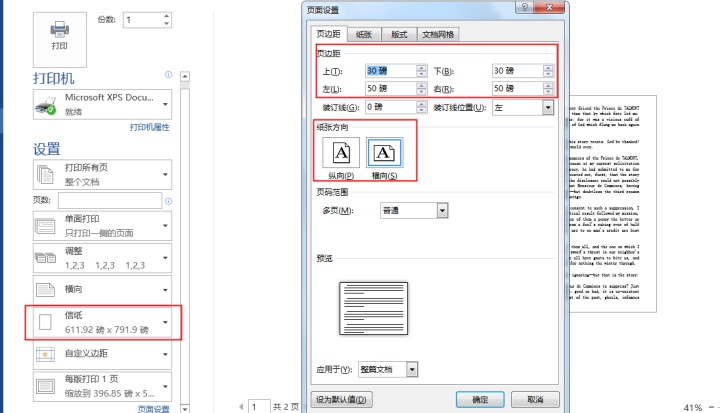Select landscape orientation 横向 icon

coord(384,153)
